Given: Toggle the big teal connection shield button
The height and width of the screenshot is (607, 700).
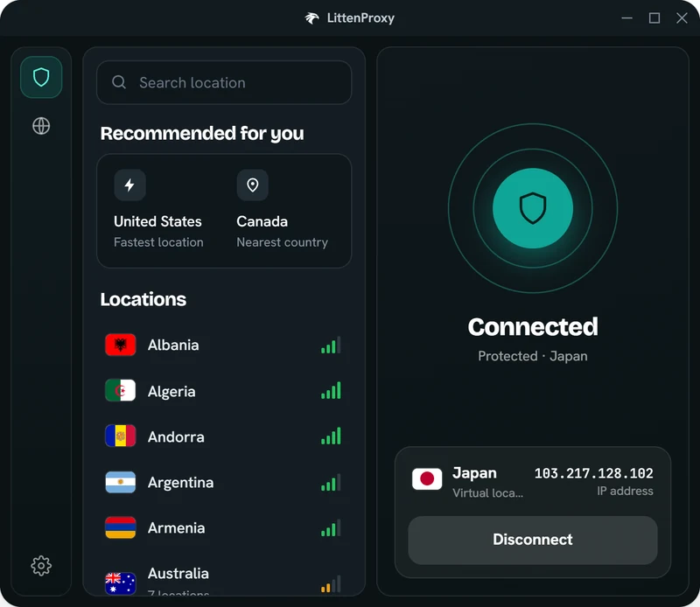Looking at the screenshot, I should coord(533,208).
